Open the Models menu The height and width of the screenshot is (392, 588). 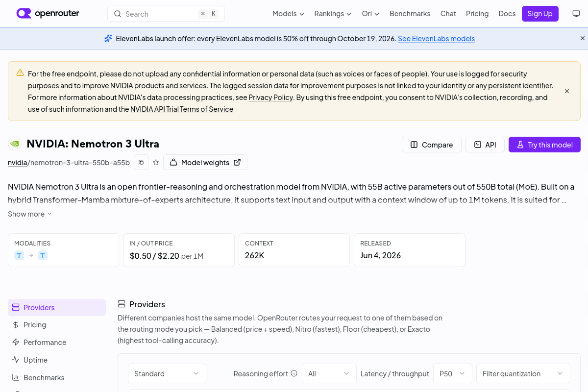pos(288,14)
